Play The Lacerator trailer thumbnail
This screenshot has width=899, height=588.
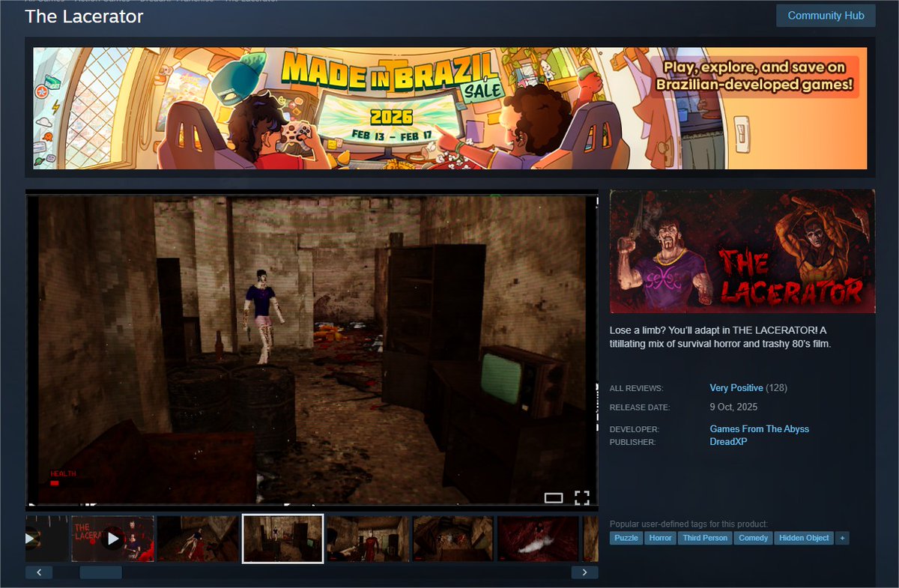(113, 538)
